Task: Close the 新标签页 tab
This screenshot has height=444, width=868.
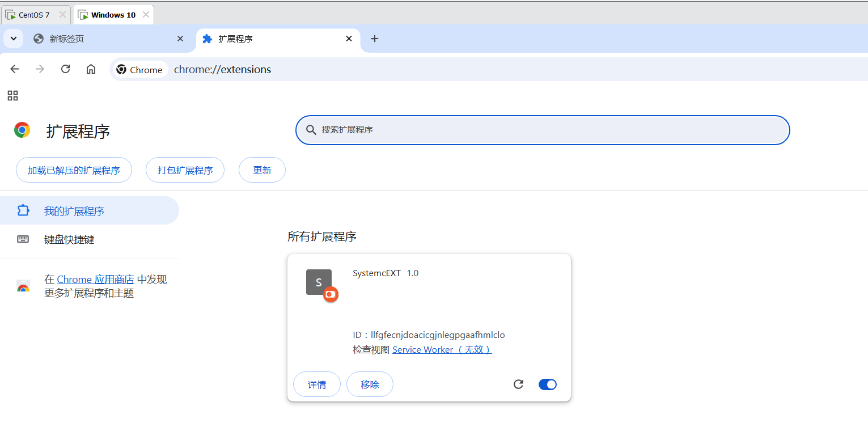Action: [x=180, y=39]
